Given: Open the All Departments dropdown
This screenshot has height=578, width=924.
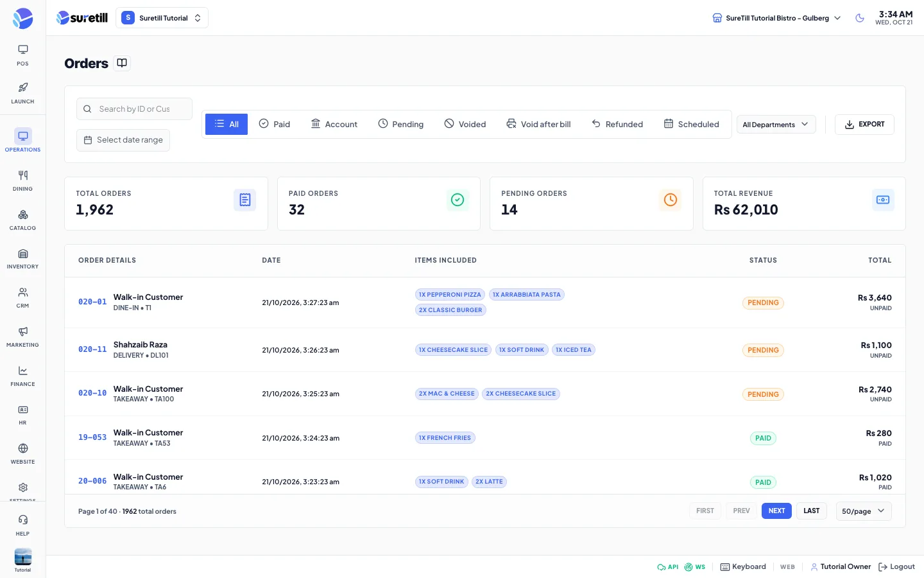Looking at the screenshot, I should click(x=776, y=125).
